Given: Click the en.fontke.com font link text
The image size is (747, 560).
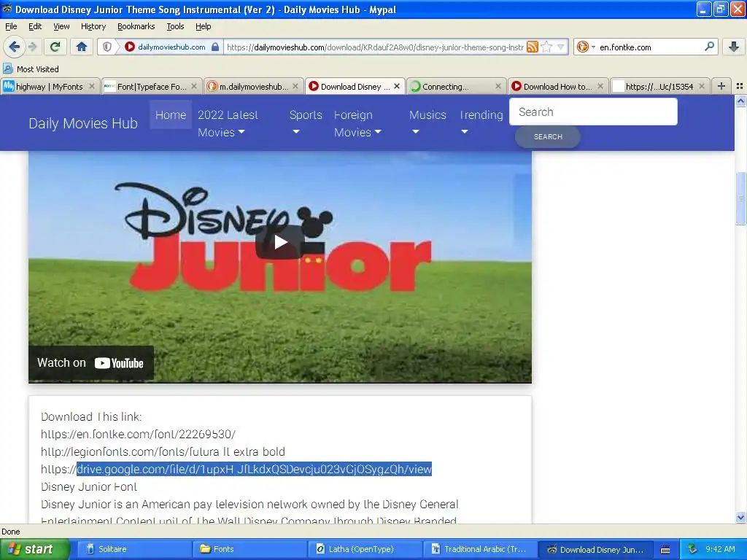Looking at the screenshot, I should (138, 435).
